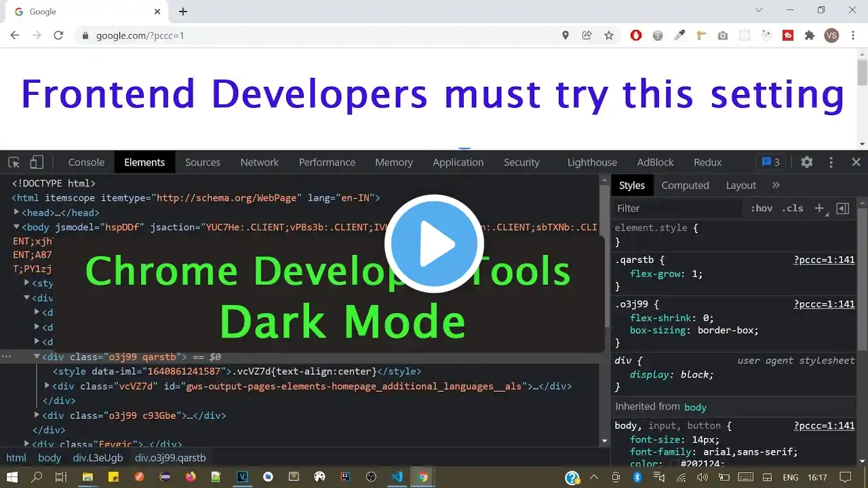Open the Security tab
The image size is (868, 488).
521,162
